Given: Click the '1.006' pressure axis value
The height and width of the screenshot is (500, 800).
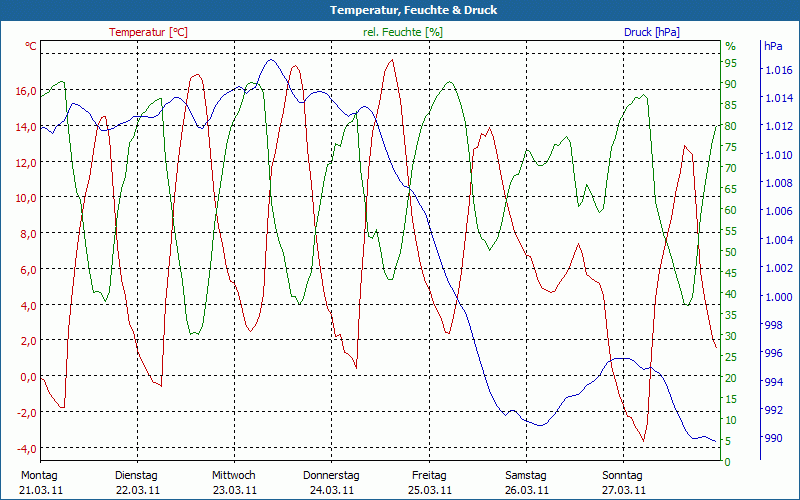Looking at the screenshot, I should click(x=779, y=212).
